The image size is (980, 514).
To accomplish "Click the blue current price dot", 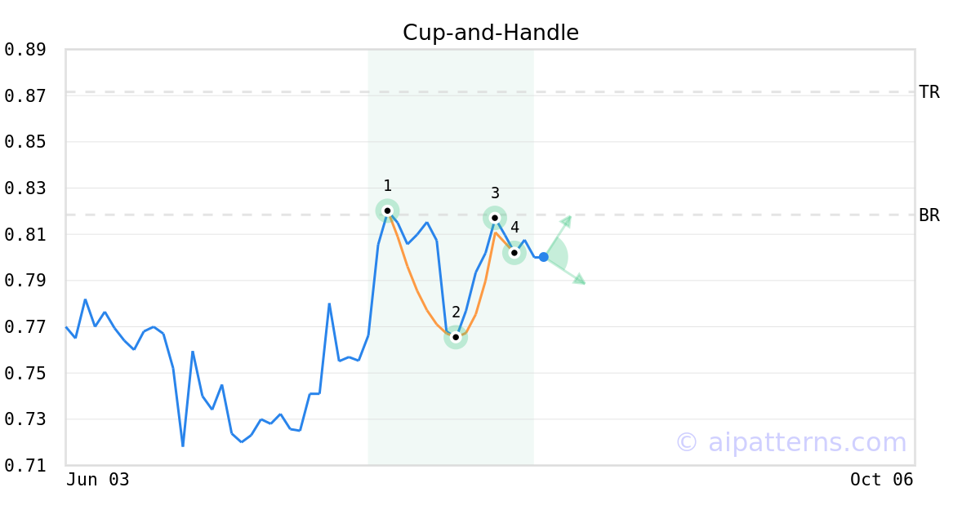I will point(544,257).
